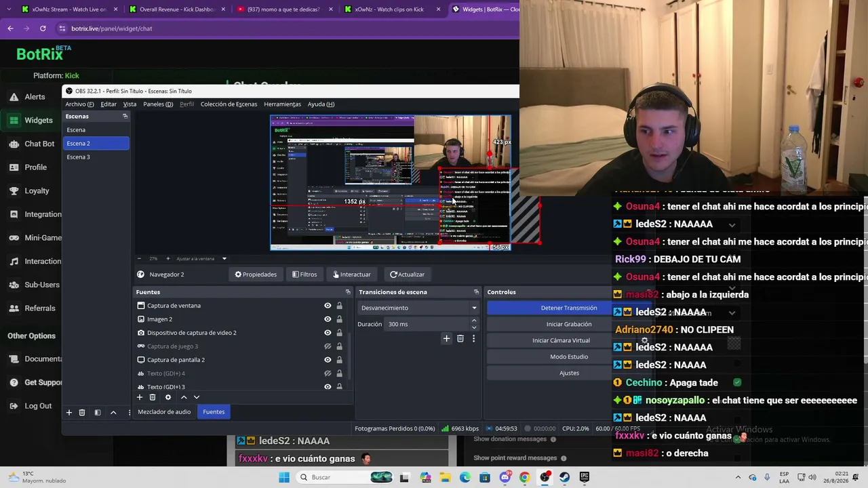Add a new scene with the plus icon
868x488 pixels.
(68, 412)
